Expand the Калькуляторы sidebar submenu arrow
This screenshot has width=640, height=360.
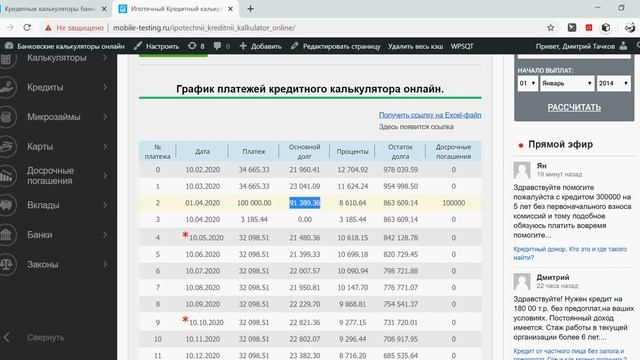(x=105, y=58)
